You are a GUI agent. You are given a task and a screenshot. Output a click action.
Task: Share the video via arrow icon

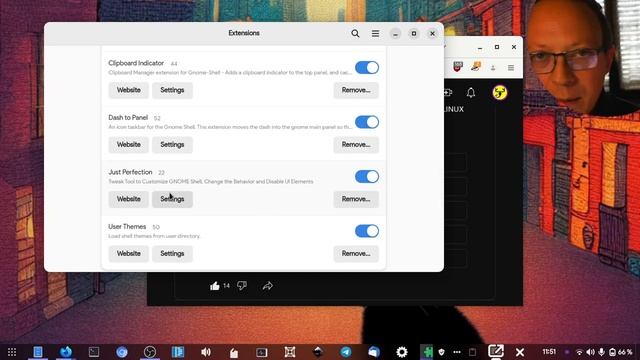[268, 286]
